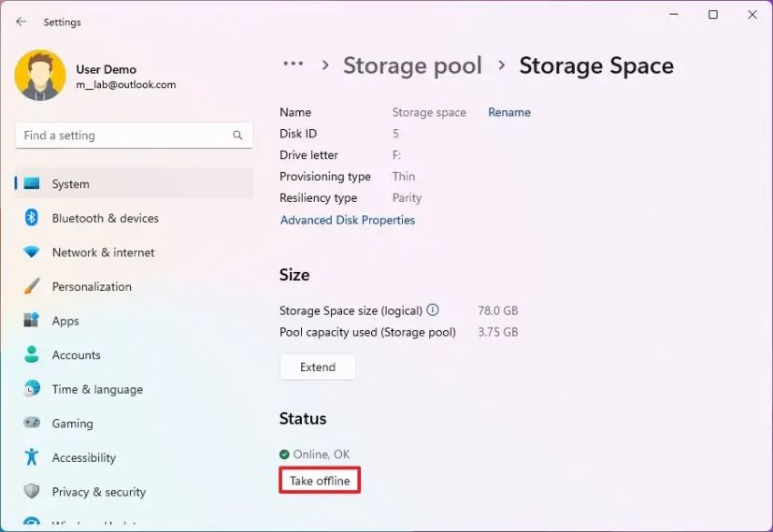Navigate to Storage pool breadcrumb
Screen dimensions: 773x532
412,65
